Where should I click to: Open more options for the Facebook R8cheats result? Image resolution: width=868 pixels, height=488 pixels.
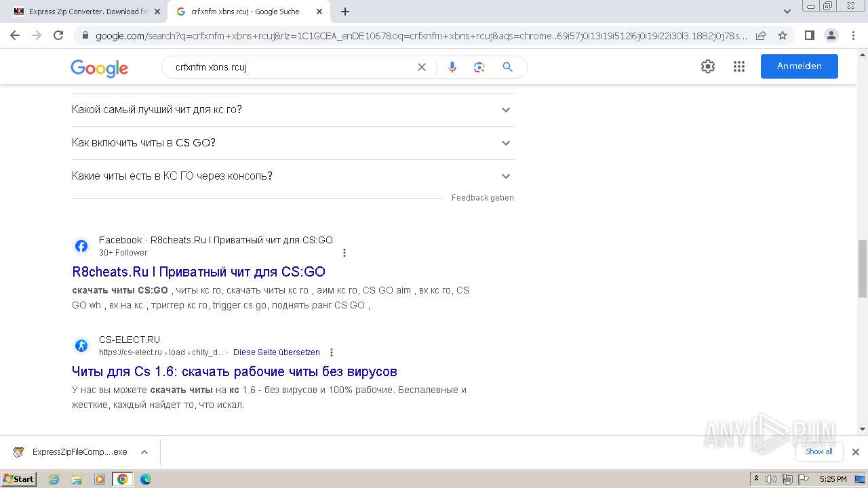[x=344, y=253]
